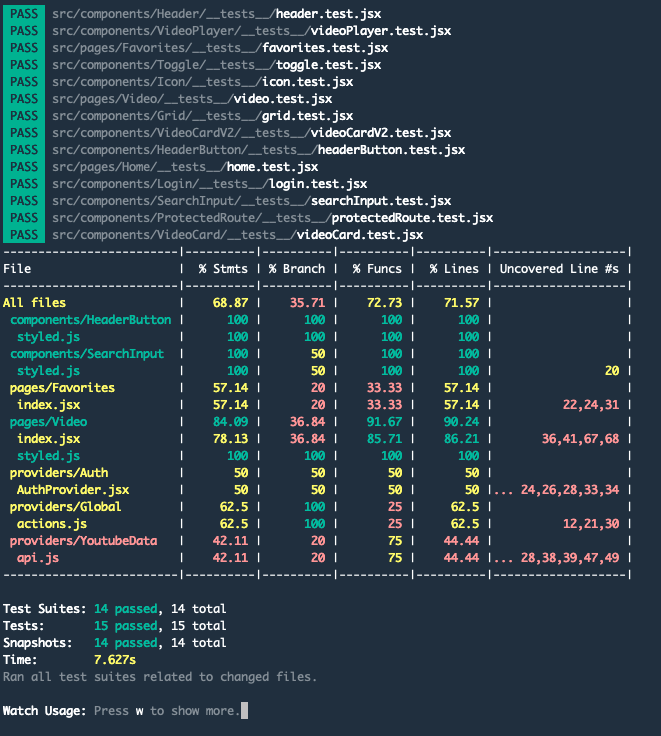Click the PASS badge beside videoCard.test.jsx
Viewport: 661px width, 736px height.
click(x=24, y=235)
